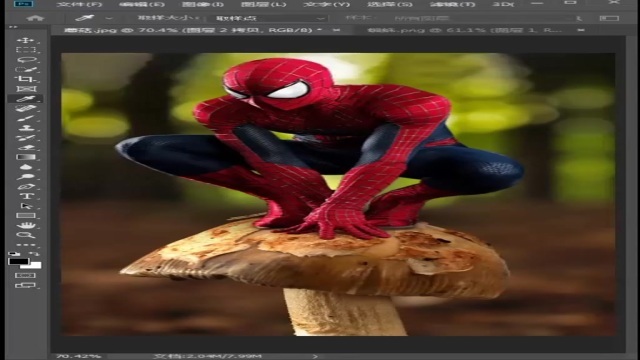This screenshot has height=360, width=640.
Task: Open the tool preset picker arrow
Action: (109, 18)
